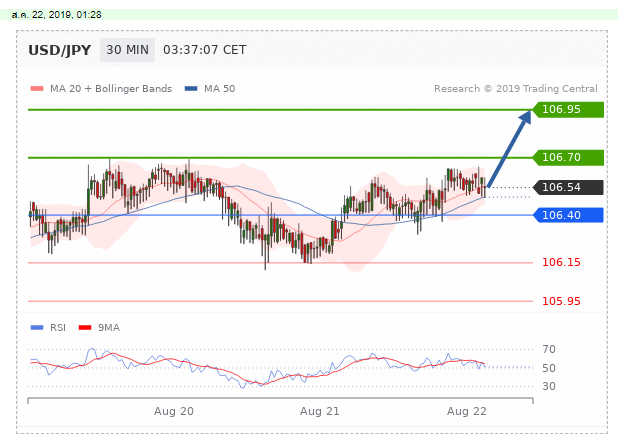Image resolution: width=618 pixels, height=444 pixels.
Task: Click the MA 20 + Bollinger Bands label
Action: click(x=111, y=89)
